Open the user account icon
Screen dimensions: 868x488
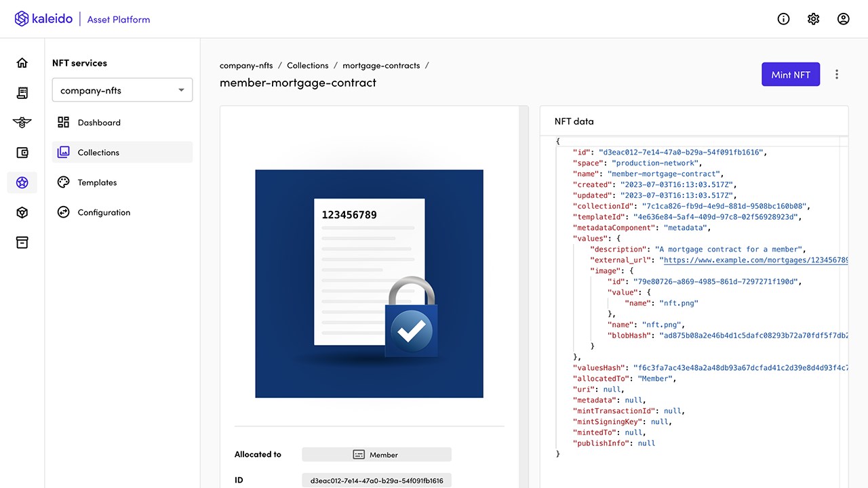(x=843, y=19)
